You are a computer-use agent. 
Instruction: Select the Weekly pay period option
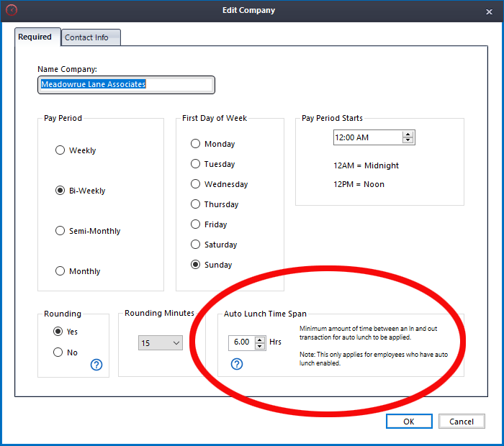click(60, 150)
